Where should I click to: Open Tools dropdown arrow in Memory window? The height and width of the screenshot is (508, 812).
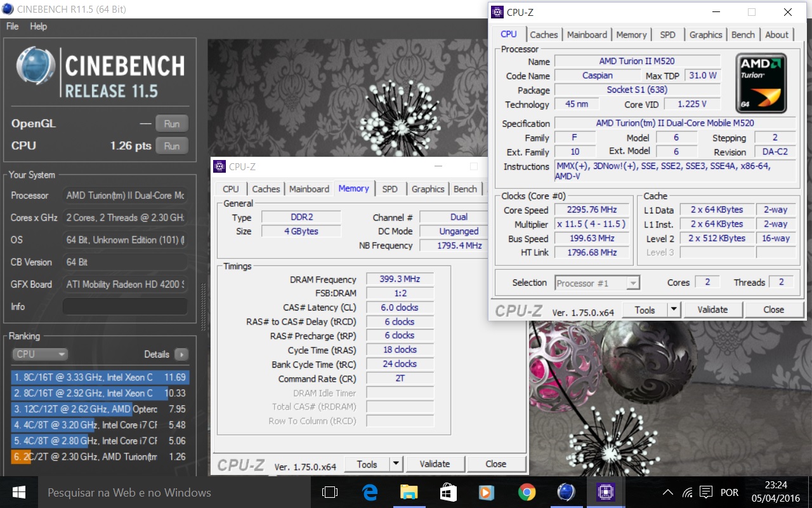tap(396, 464)
